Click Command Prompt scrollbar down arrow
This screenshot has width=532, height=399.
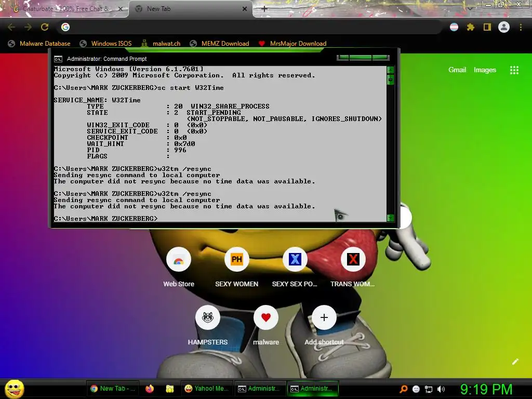coord(391,218)
